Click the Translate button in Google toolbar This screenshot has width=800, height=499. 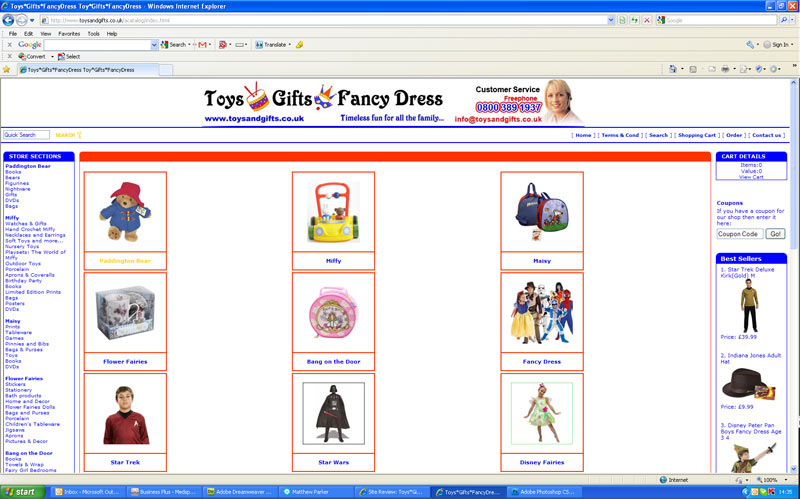pyautogui.click(x=272, y=44)
